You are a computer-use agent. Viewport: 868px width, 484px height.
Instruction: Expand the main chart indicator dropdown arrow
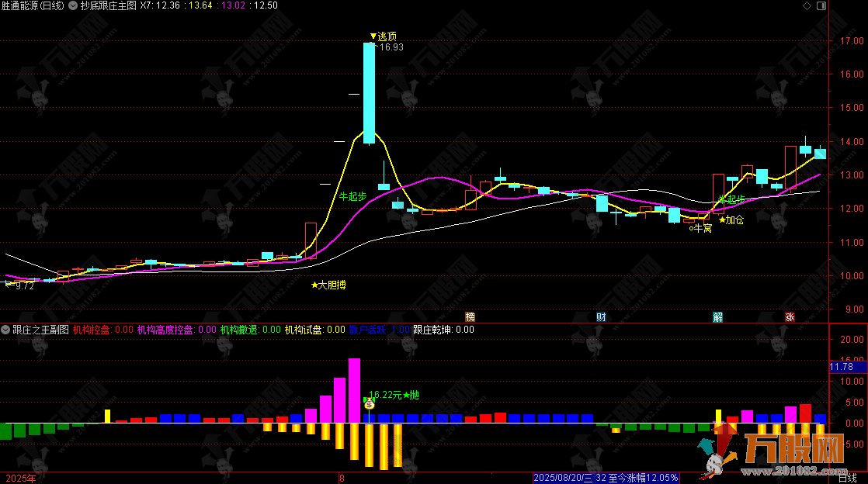pyautogui.click(x=74, y=5)
